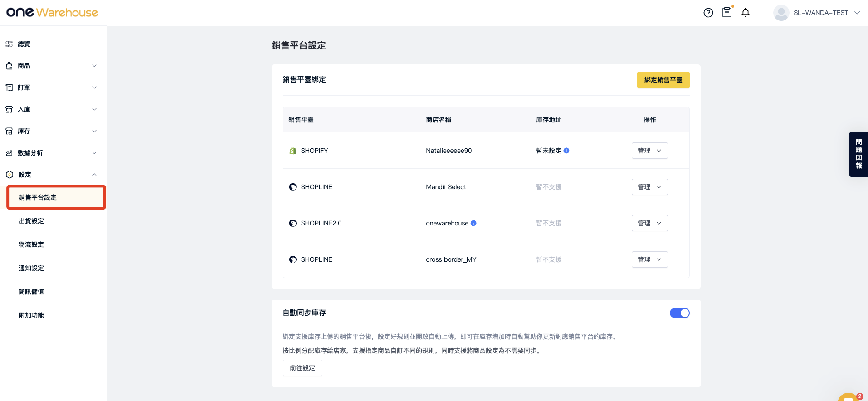Open the clipboard tasks icon in header
The height and width of the screenshot is (401, 868).
click(727, 12)
